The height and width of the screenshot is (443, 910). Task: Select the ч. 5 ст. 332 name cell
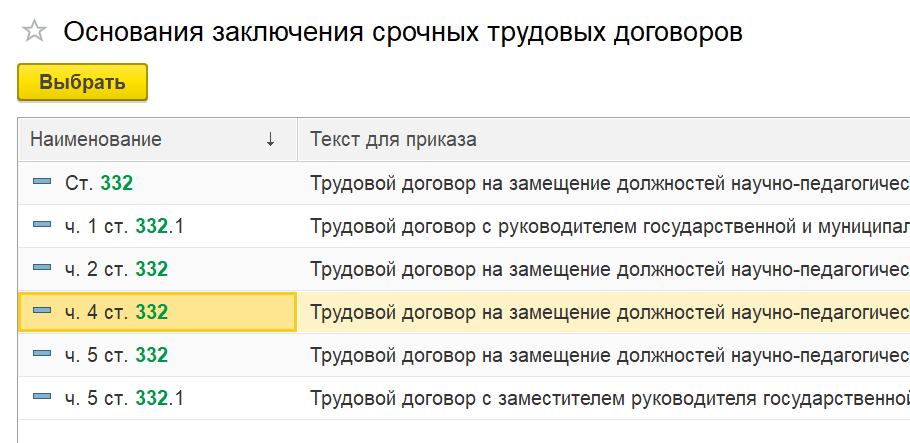coord(117,355)
